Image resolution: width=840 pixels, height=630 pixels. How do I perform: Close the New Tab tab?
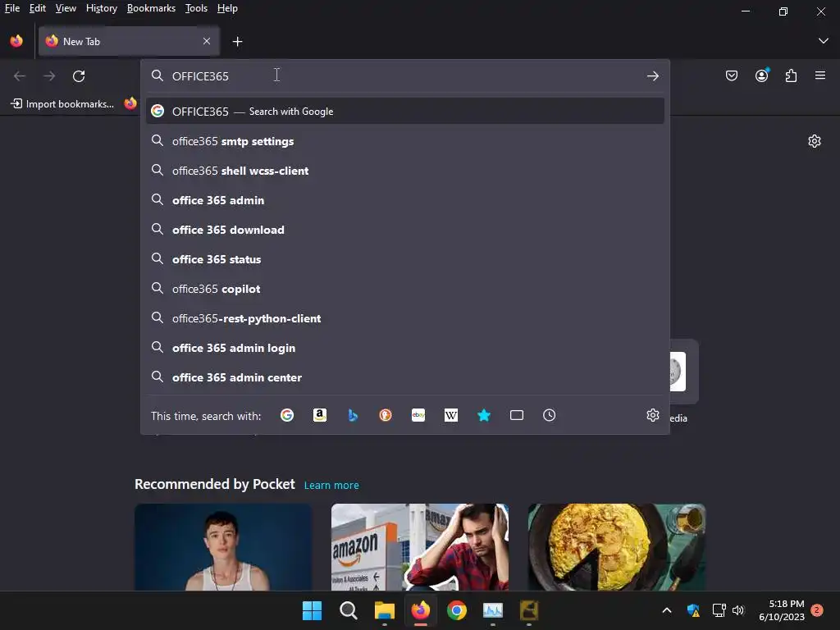click(x=207, y=41)
